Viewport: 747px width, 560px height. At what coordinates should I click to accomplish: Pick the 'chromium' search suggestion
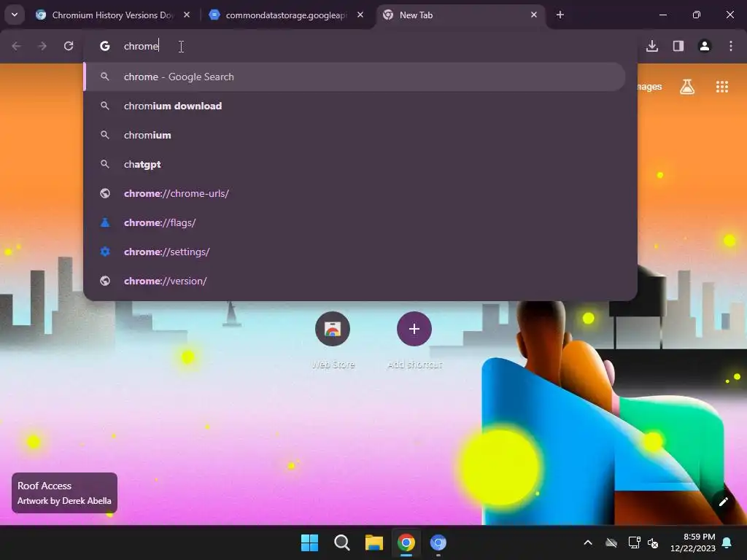pos(355,135)
